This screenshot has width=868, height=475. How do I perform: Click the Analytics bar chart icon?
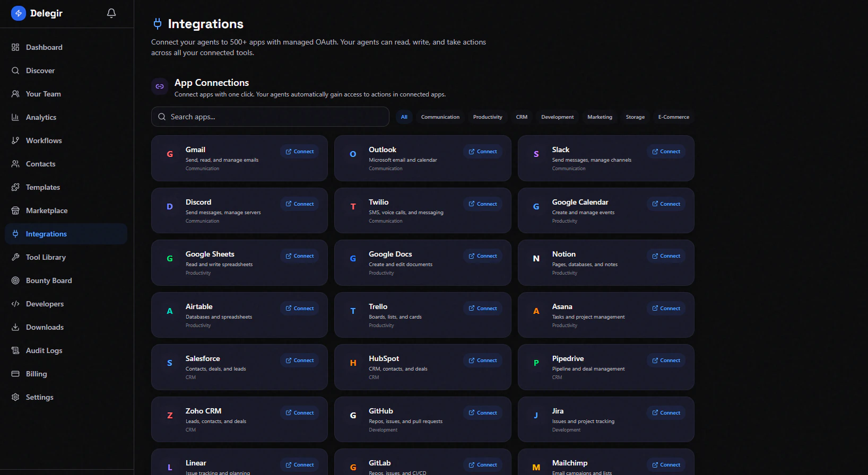tap(15, 117)
